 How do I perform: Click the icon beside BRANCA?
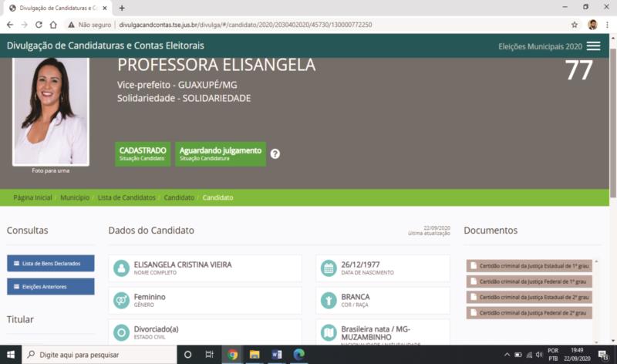coord(329,301)
